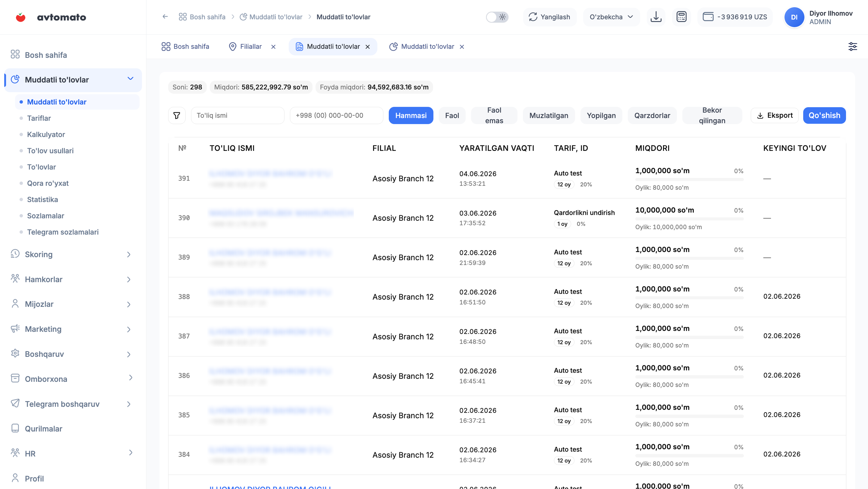Click the Bosh sahifa breadcrumb link
Screen dimensions: 868x489
[x=207, y=17]
